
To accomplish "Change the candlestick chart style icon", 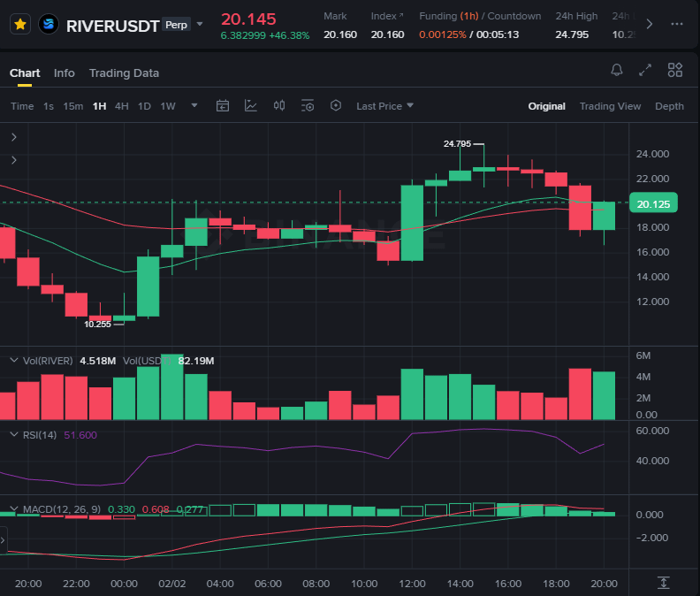I will [279, 106].
